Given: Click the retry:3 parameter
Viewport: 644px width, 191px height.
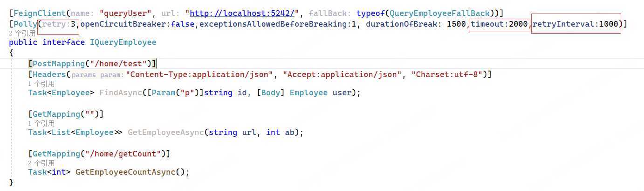Looking at the screenshot, I should click(60, 24).
